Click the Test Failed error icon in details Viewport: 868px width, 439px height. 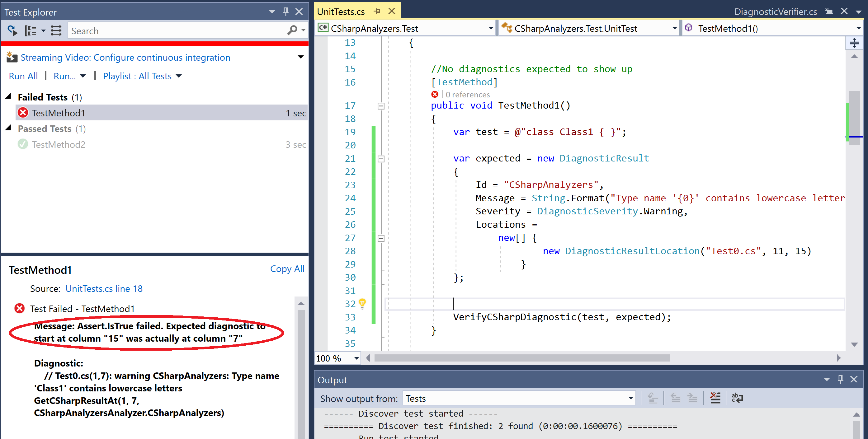20,308
